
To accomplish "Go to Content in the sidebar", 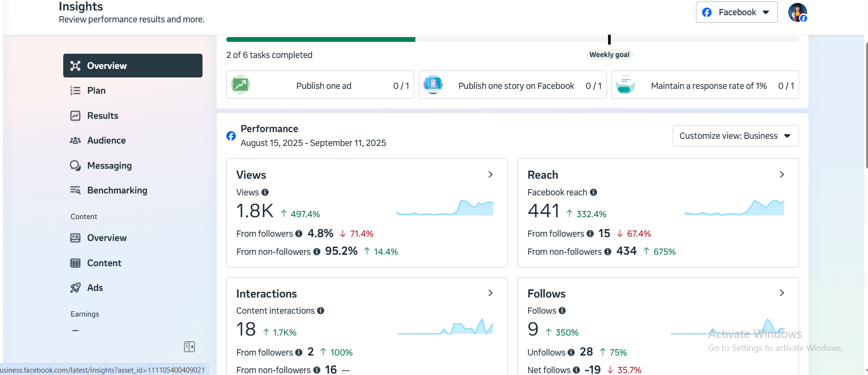I will tap(104, 263).
